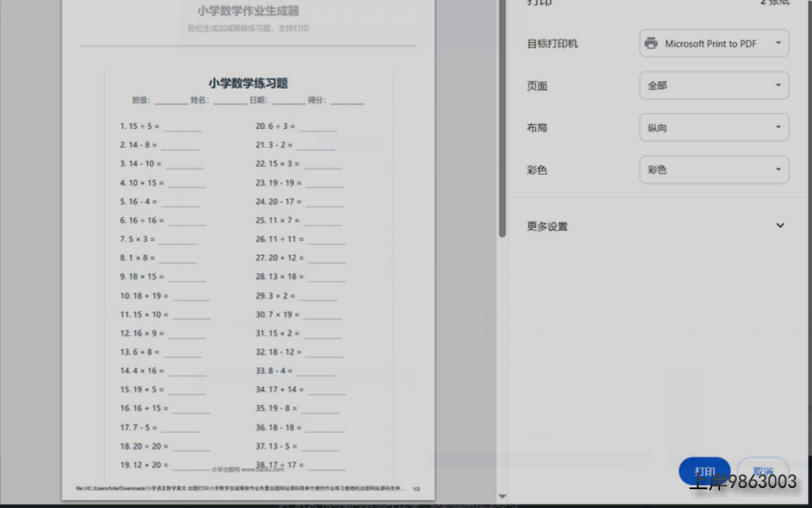The image size is (812, 508).
Task: Click the blank line after 得分
Action: pyautogui.click(x=347, y=101)
